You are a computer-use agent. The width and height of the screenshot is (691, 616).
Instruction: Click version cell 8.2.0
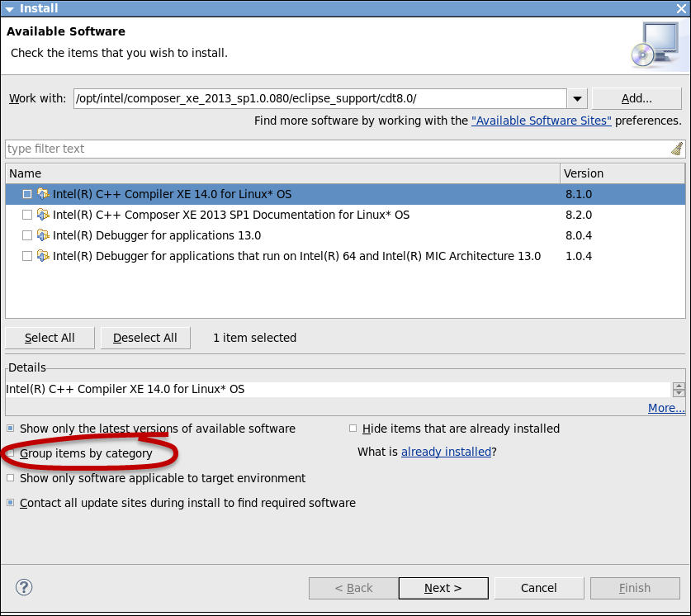pos(579,215)
